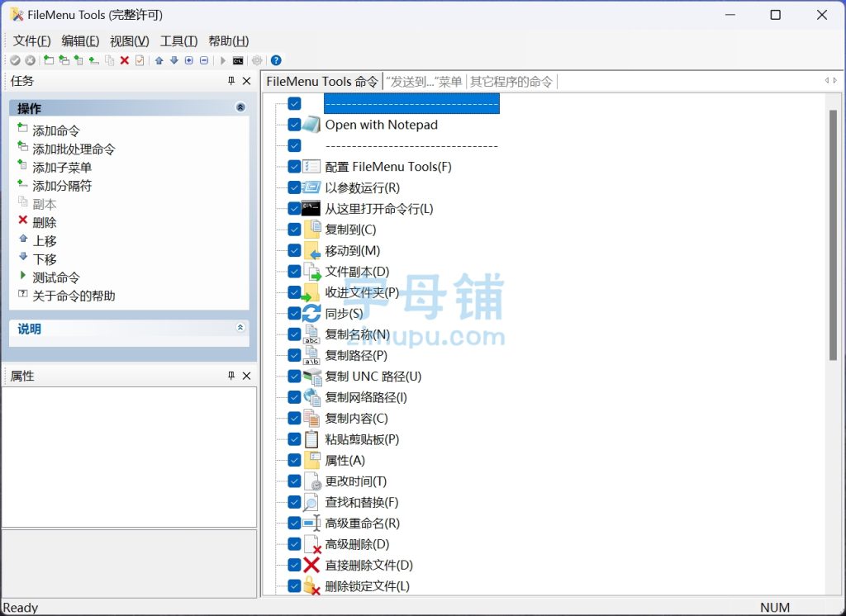Click the clock document icon of 更改时间(T)
The height and width of the screenshot is (616, 846).
(x=311, y=481)
